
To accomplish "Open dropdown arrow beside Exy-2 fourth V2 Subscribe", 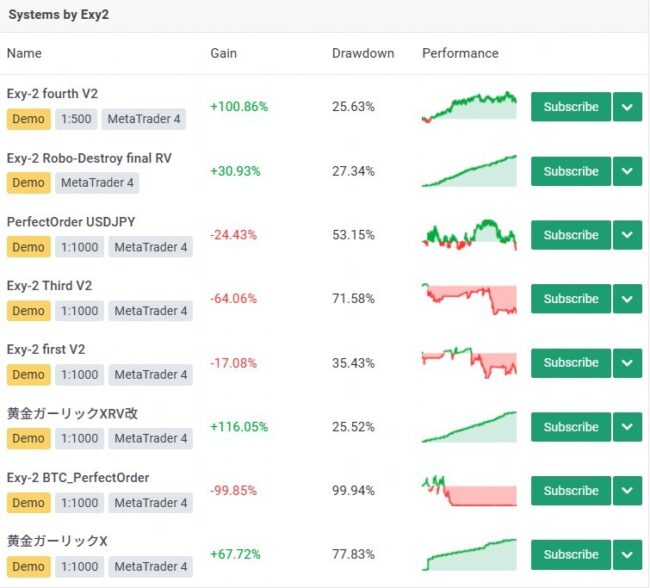I will point(627,107).
